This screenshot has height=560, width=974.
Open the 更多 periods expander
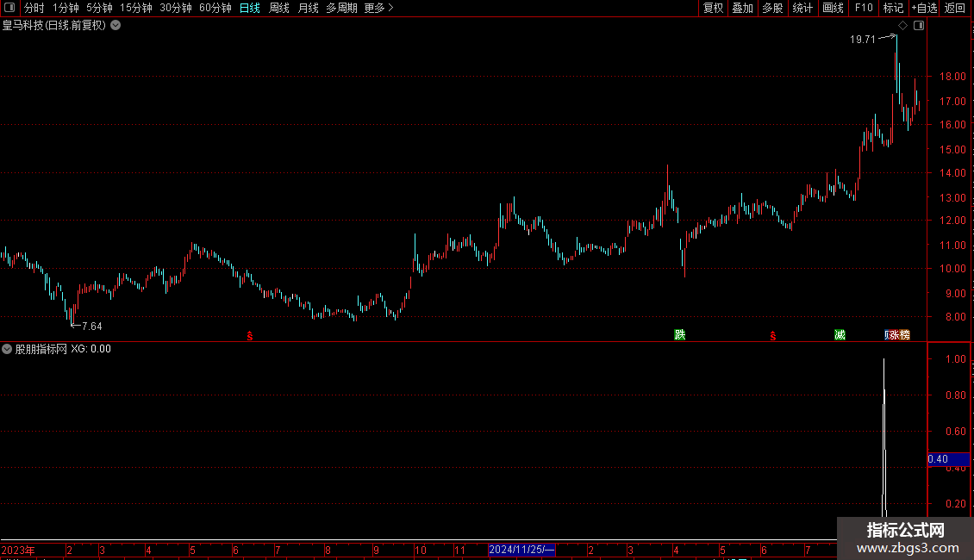point(379,8)
